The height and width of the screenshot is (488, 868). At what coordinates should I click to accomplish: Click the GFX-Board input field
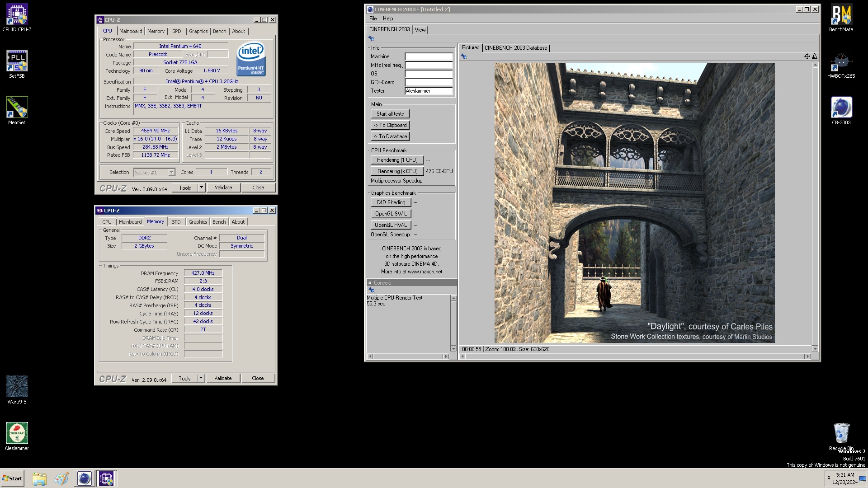point(429,83)
